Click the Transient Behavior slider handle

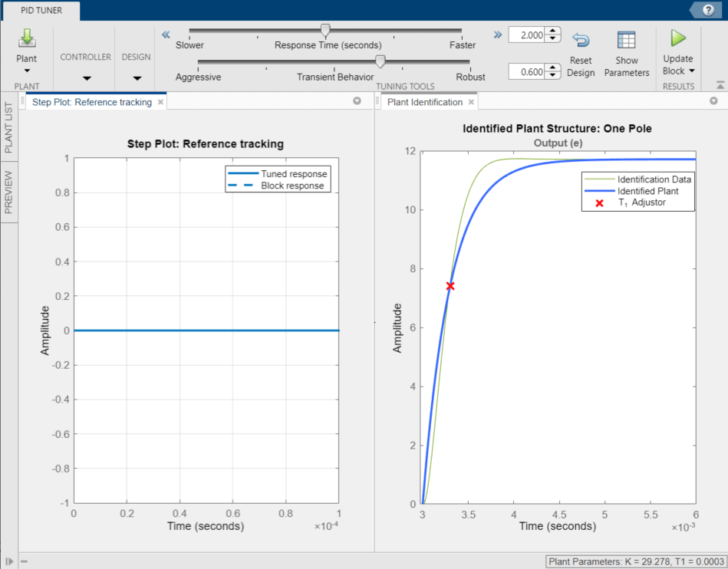pyautogui.click(x=380, y=61)
